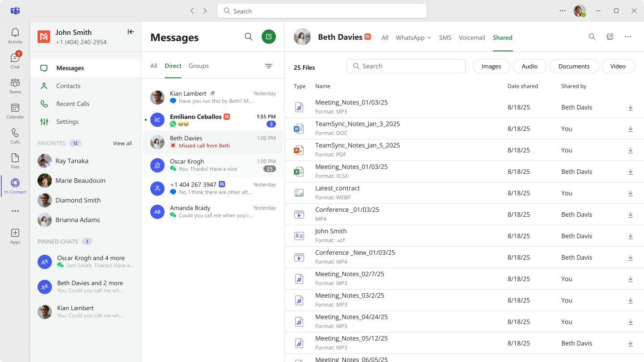644x362 pixels.
Task: Start a new message with compose button
Action: click(269, 37)
